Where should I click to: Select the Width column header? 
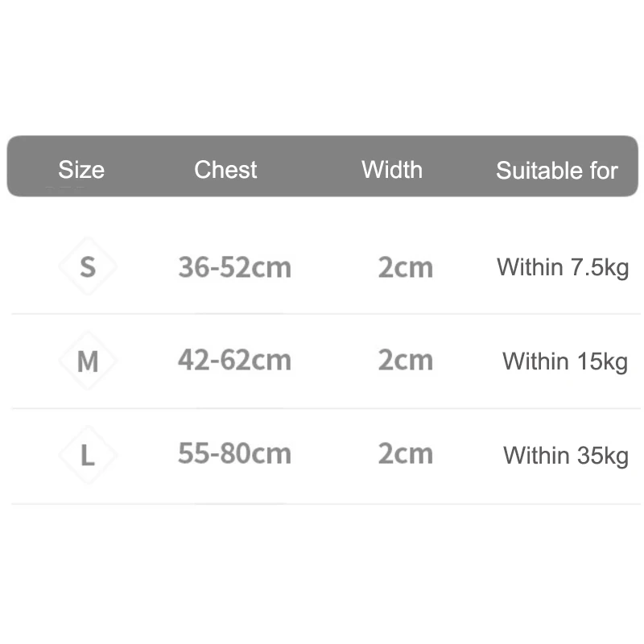pyautogui.click(x=392, y=170)
